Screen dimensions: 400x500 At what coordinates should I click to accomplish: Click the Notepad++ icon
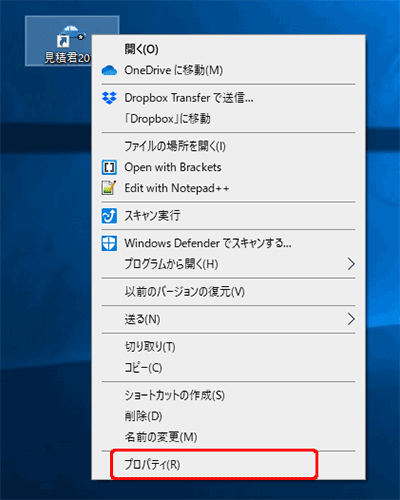coord(109,188)
